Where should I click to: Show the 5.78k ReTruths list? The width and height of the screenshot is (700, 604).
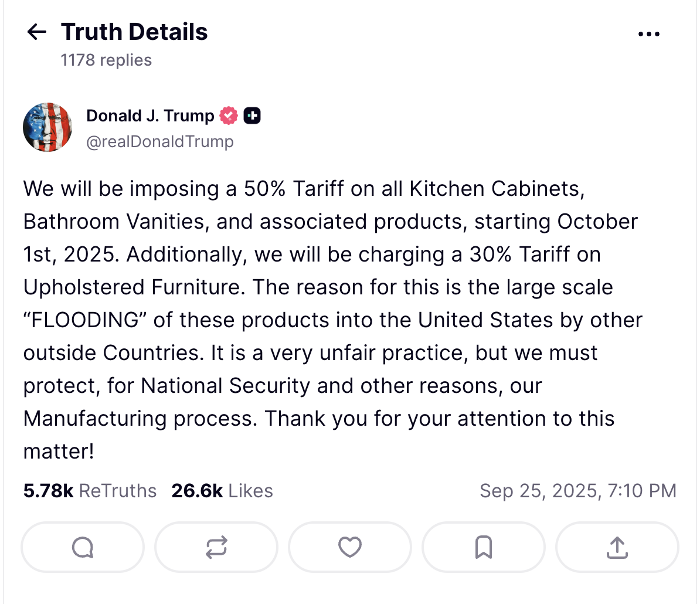click(90, 491)
